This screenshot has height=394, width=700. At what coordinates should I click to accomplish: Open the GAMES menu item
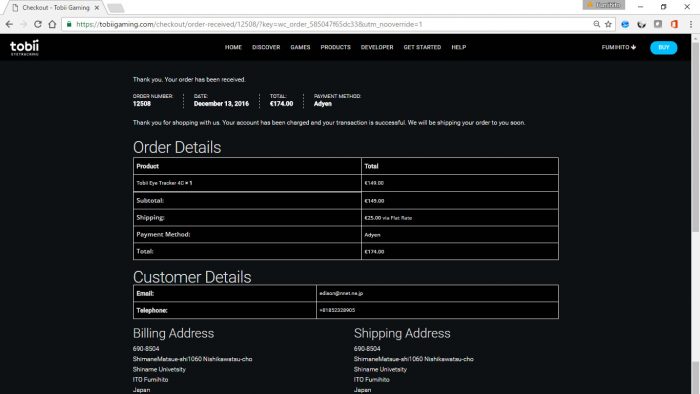pyautogui.click(x=300, y=47)
